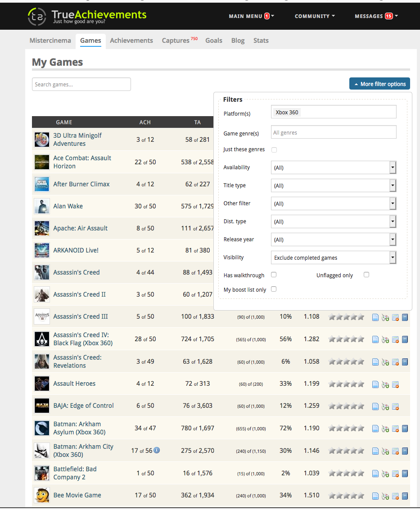
Task: Click the gamepad-plus icon for Assault Heroes
Action: (x=385, y=385)
